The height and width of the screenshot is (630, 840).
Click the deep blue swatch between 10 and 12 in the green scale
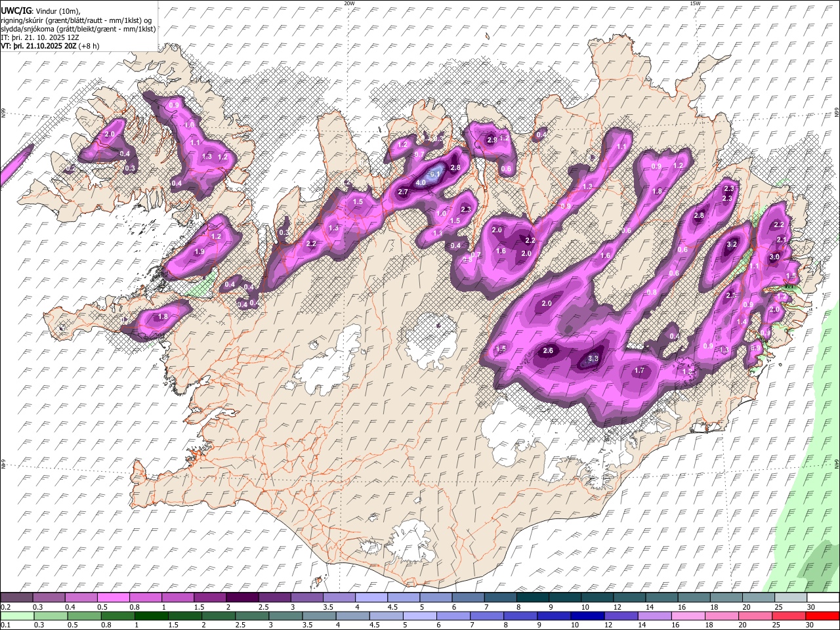(589, 616)
